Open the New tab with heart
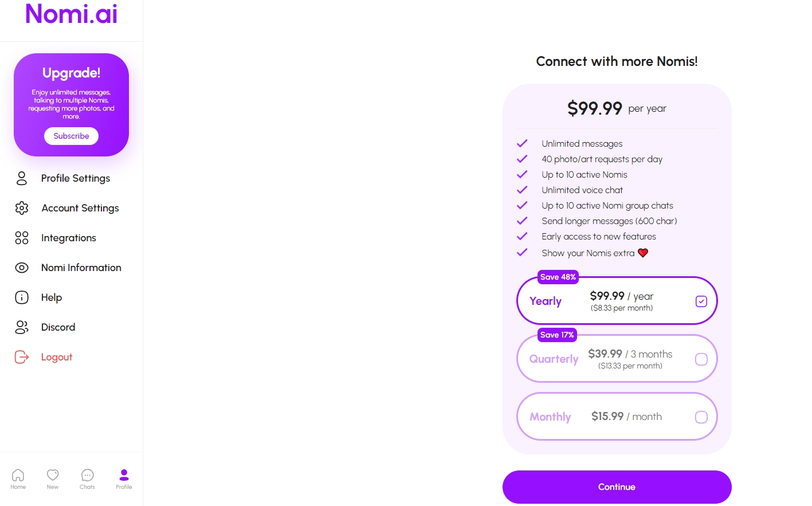 (53, 478)
